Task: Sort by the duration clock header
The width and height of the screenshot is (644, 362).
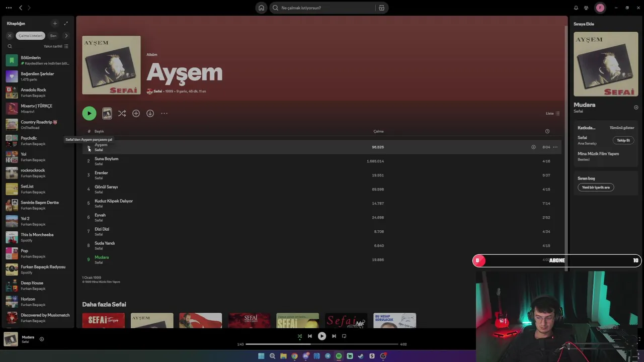Action: tap(547, 131)
